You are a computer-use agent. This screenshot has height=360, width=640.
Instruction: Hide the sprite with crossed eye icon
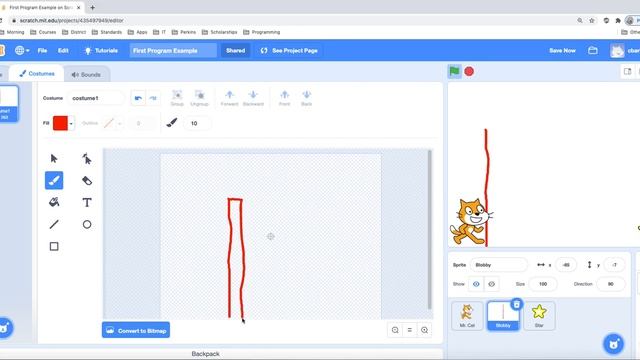491,284
